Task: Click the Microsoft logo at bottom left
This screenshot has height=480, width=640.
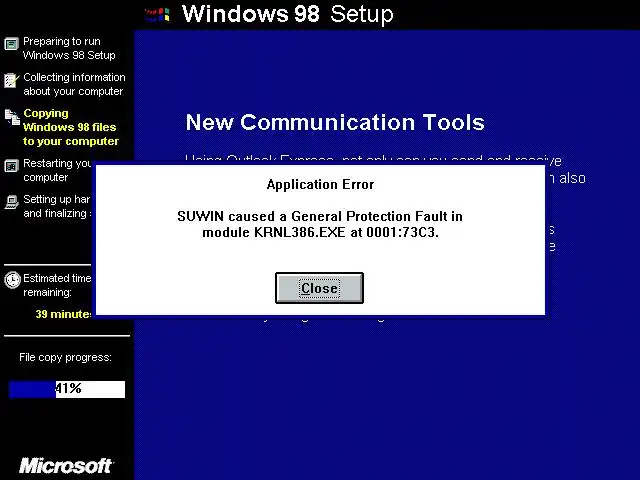Action: [x=67, y=466]
